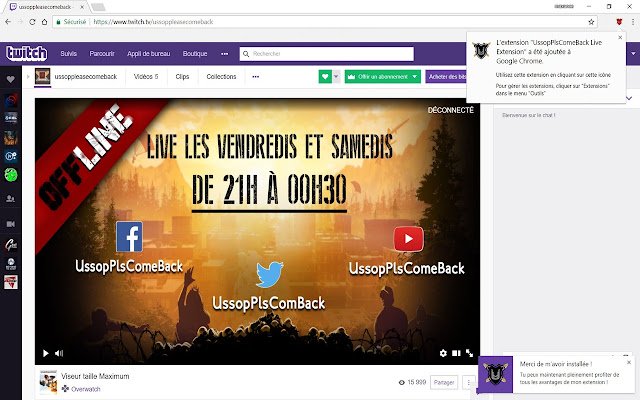Start playback with the play button
The width and height of the screenshot is (640, 400).
(x=46, y=353)
